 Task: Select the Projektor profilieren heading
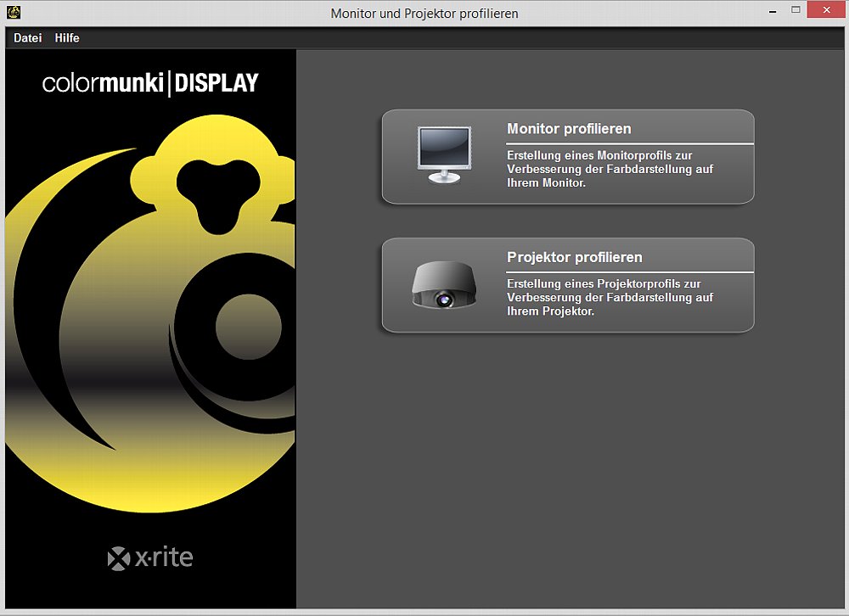(575, 257)
